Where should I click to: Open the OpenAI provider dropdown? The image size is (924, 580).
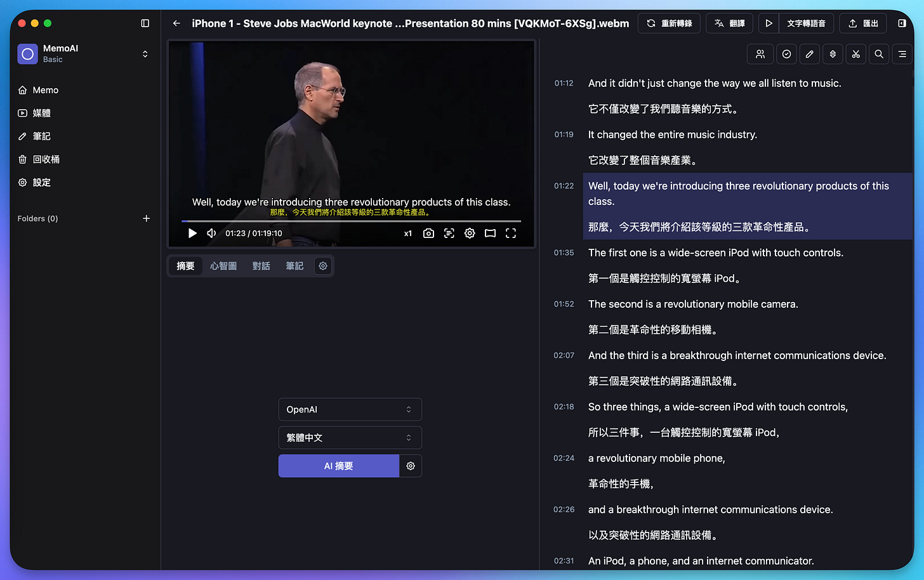(x=350, y=409)
